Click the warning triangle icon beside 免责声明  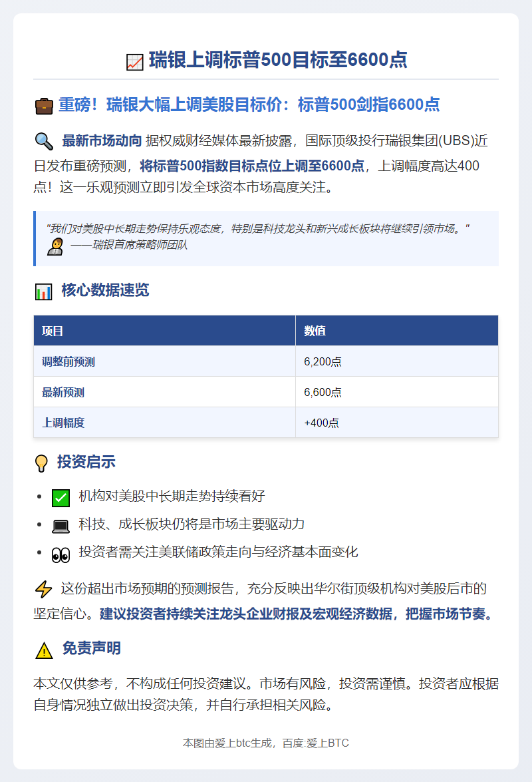click(44, 650)
